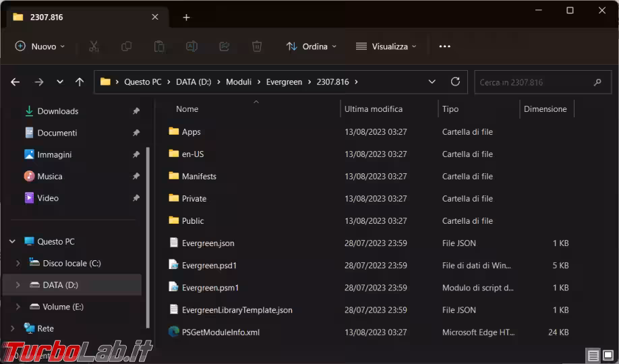The width and height of the screenshot is (619, 364).
Task: Expand address bar history dropdown
Action: [x=432, y=82]
